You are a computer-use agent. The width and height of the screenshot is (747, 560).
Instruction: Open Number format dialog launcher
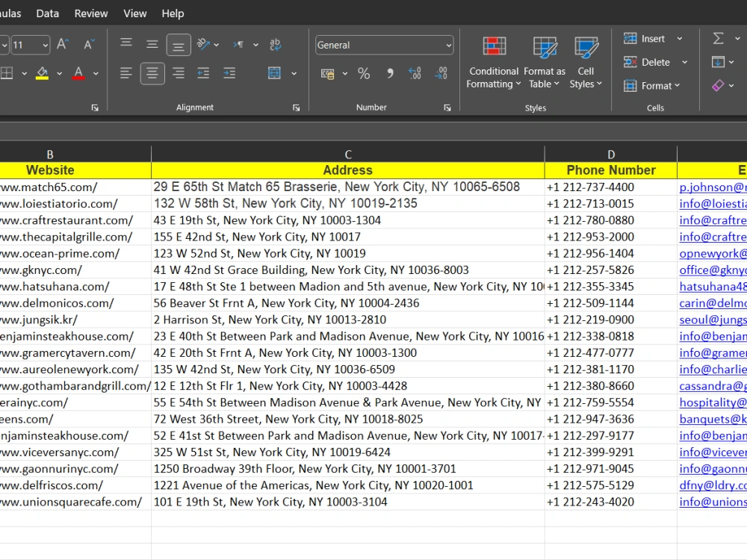coord(447,108)
